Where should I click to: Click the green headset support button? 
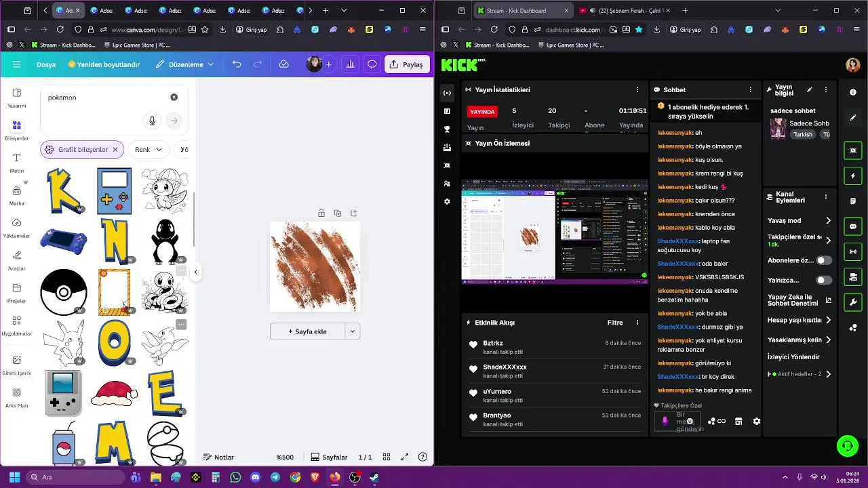(847, 445)
